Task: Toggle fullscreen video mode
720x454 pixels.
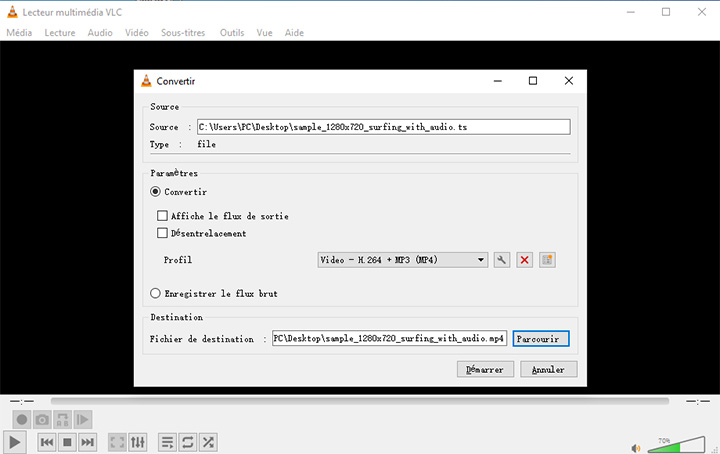Action: pyautogui.click(x=117, y=442)
